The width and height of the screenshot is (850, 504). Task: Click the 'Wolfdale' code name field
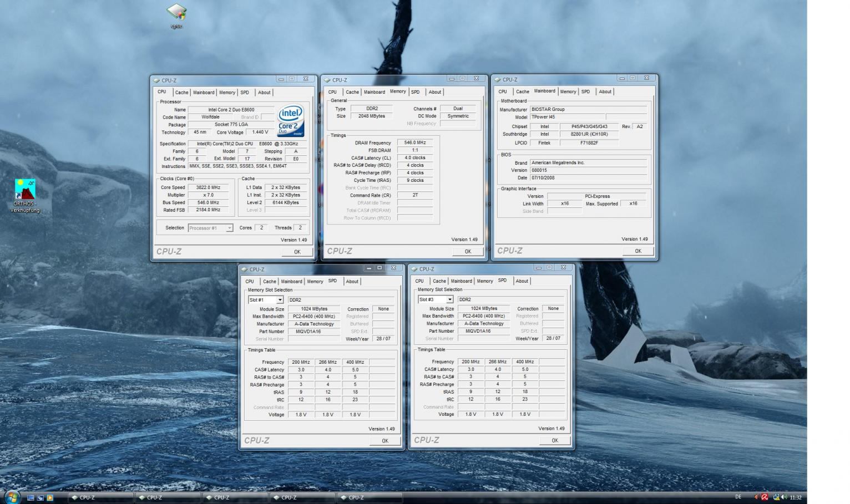coord(210,117)
